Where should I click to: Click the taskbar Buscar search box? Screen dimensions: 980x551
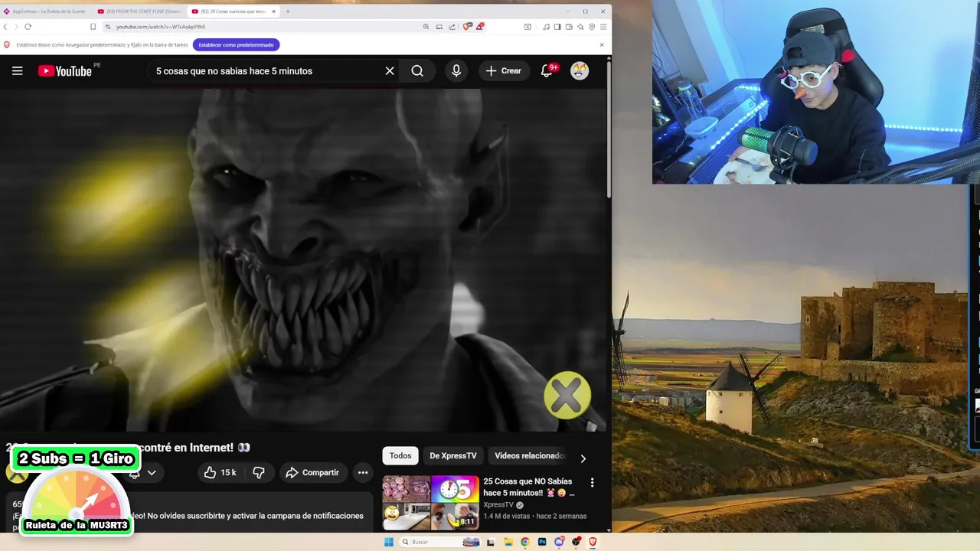click(438, 542)
